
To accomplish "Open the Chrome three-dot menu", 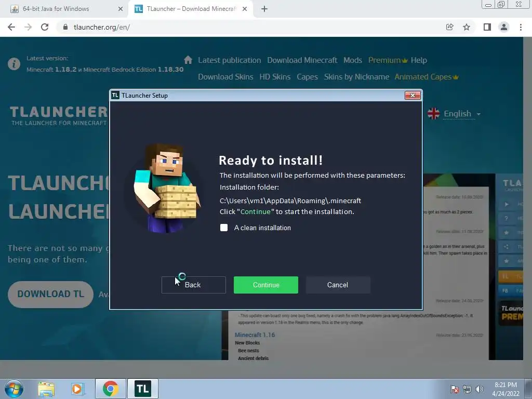I will (x=521, y=27).
